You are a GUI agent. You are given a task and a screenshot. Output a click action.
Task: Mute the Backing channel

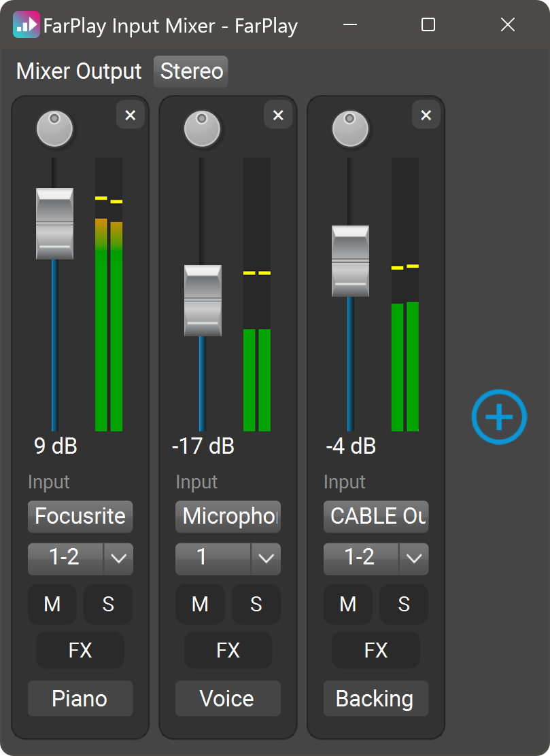[x=348, y=604]
